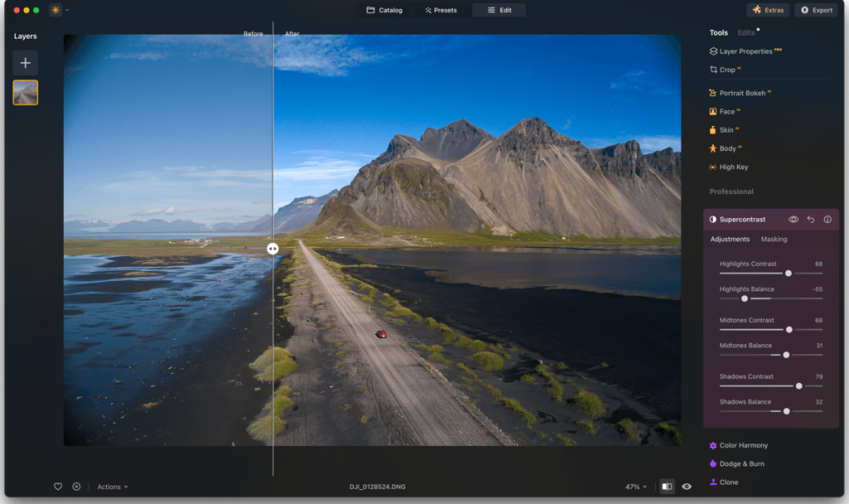Switch to the Catalog tab

pos(385,10)
